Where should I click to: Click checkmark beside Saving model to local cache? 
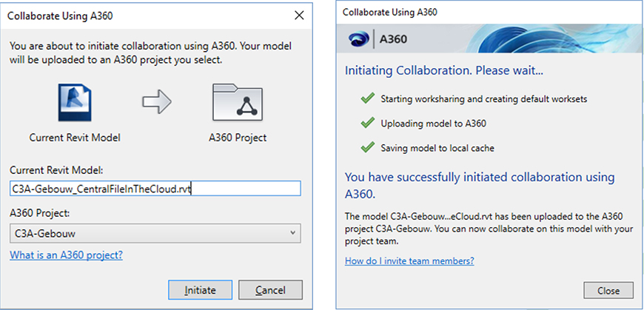pos(367,147)
